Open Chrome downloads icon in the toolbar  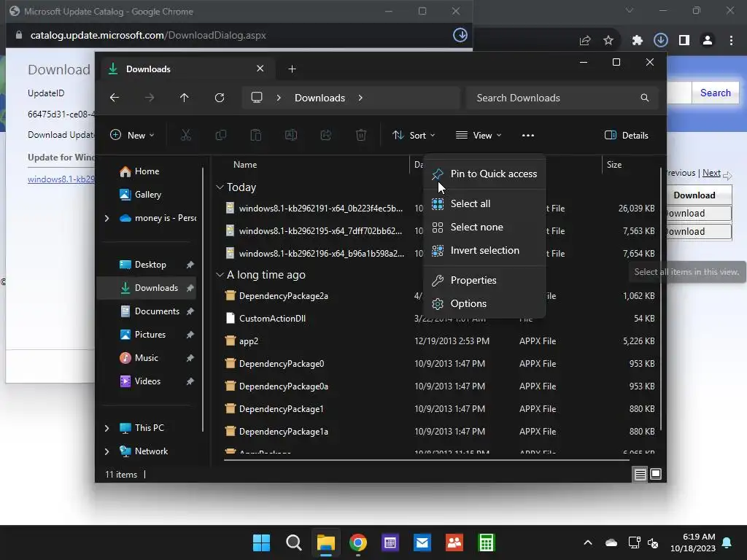click(661, 40)
